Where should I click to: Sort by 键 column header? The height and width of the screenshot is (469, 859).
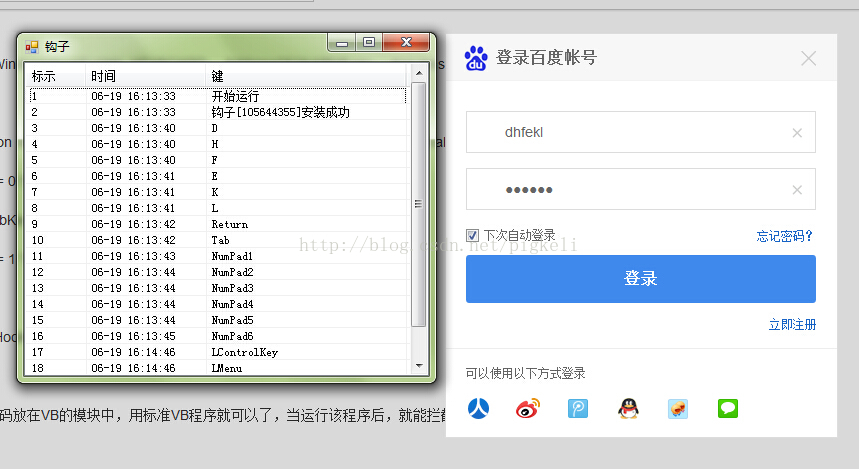pos(307,76)
